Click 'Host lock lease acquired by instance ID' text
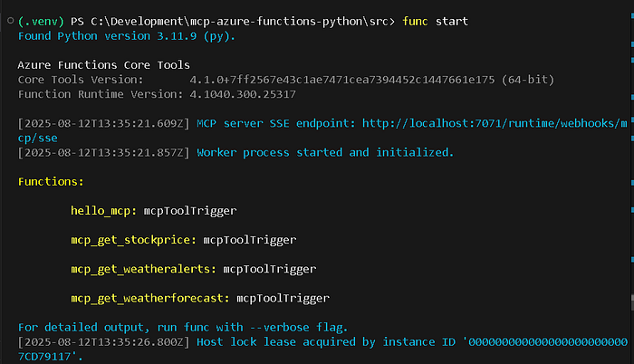Viewport: 634px width, 364px height. 326,341
